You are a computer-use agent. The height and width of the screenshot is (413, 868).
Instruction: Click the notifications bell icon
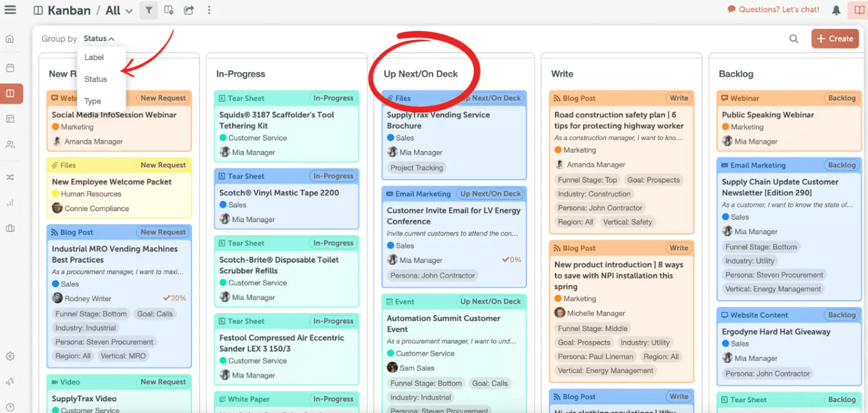tap(836, 10)
